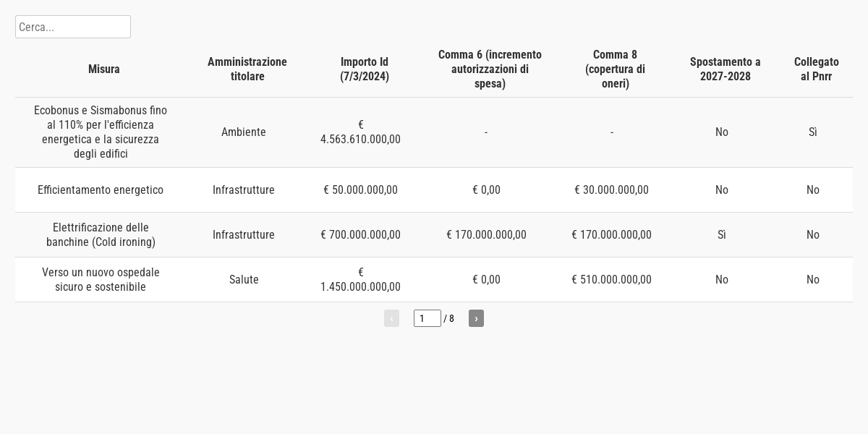Screen dimensions: 868x434
Task: Sort by the Misura column header
Action: click(x=104, y=69)
